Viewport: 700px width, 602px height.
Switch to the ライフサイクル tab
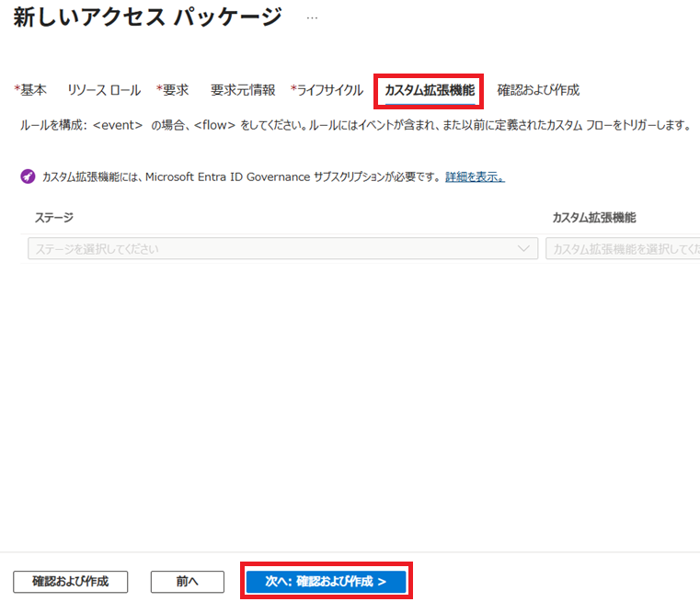pos(328,90)
